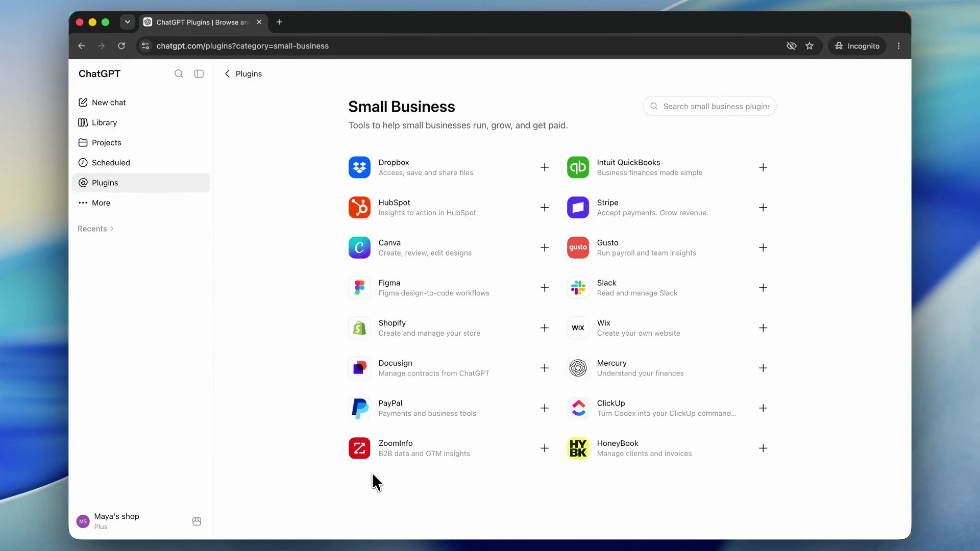Open Projects in the sidebar
This screenshot has width=980, height=551.
pos(141,142)
